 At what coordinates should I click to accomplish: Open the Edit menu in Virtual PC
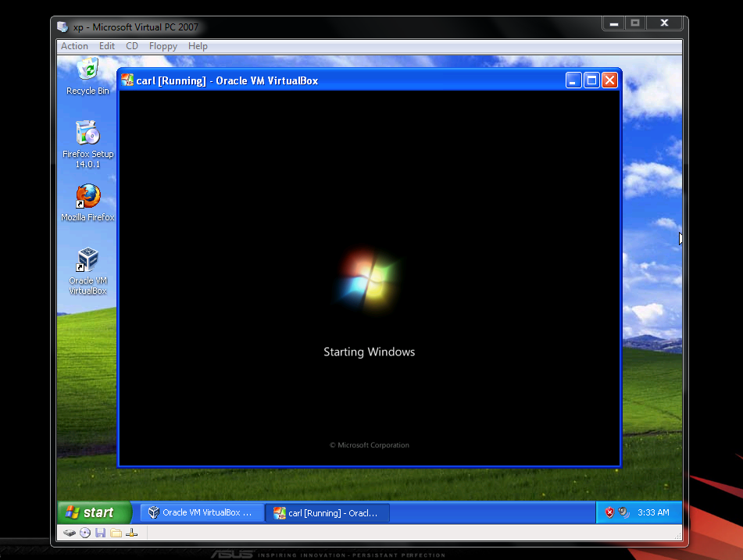[x=106, y=46]
